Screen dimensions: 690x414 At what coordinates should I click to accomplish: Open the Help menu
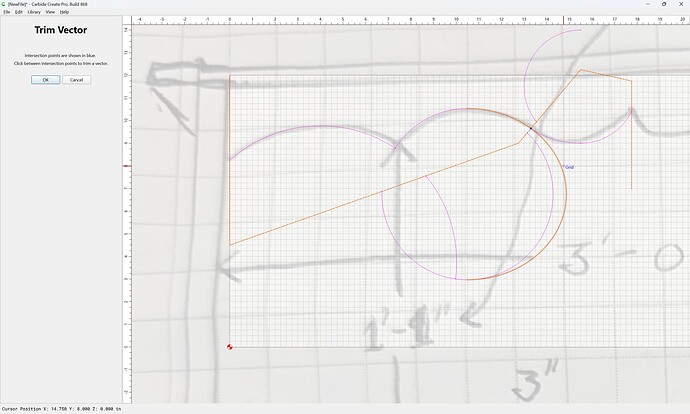point(64,12)
